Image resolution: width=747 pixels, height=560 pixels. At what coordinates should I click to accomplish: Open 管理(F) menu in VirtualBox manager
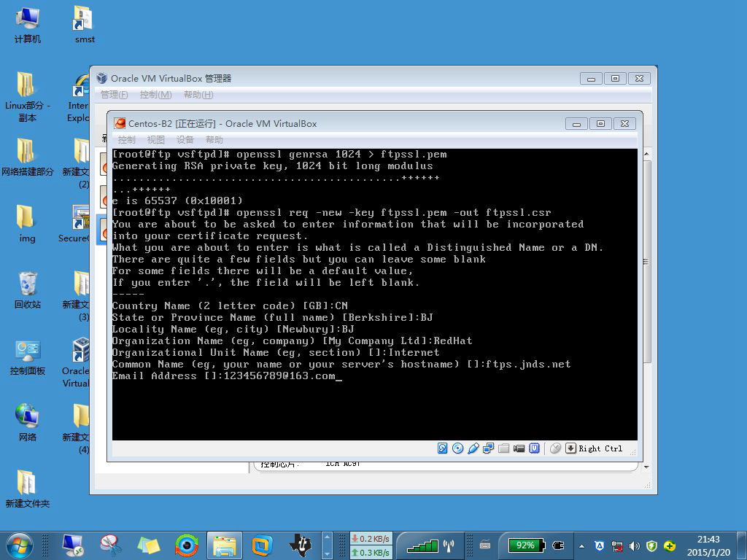[115, 95]
